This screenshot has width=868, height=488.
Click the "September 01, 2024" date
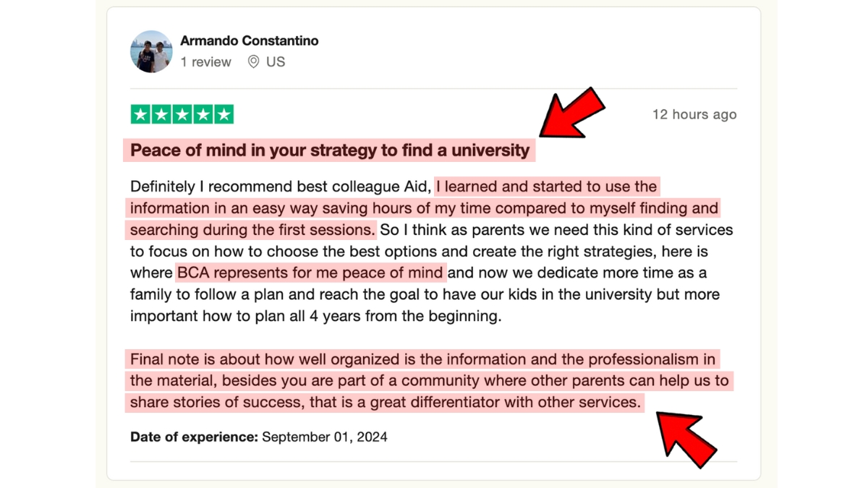(325, 437)
